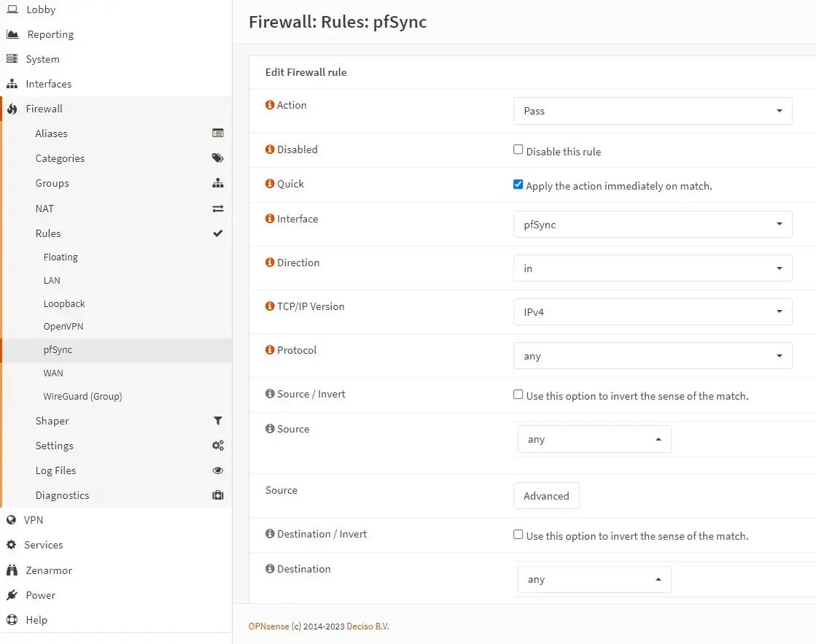This screenshot has width=816, height=644.
Task: Click the Help lifebuoy icon
Action: (x=12, y=620)
